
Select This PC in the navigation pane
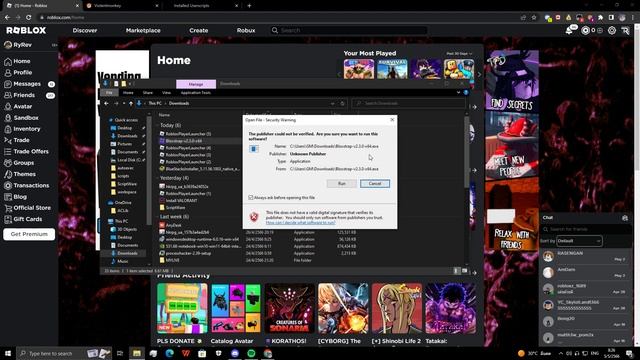pyautogui.click(x=121, y=221)
